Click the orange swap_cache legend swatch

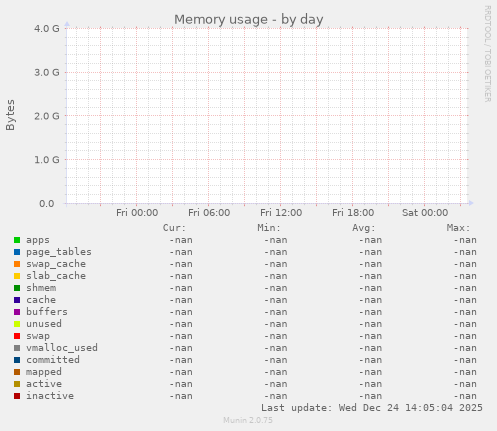point(17,264)
